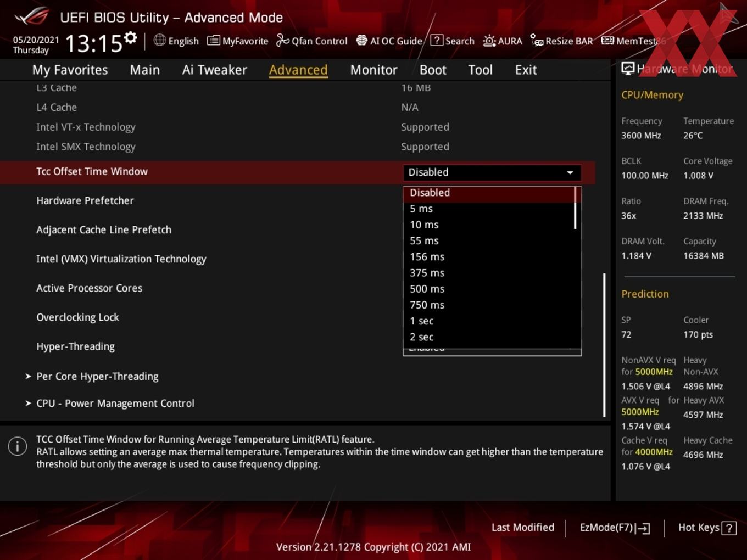Screen dimensions: 747x560
Task: Switch to the Main tab
Action: 145,70
